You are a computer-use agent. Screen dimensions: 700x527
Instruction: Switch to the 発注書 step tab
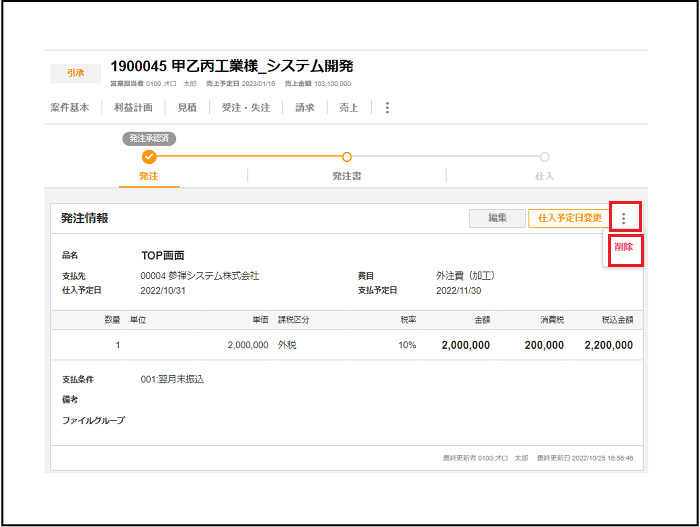[x=347, y=176]
